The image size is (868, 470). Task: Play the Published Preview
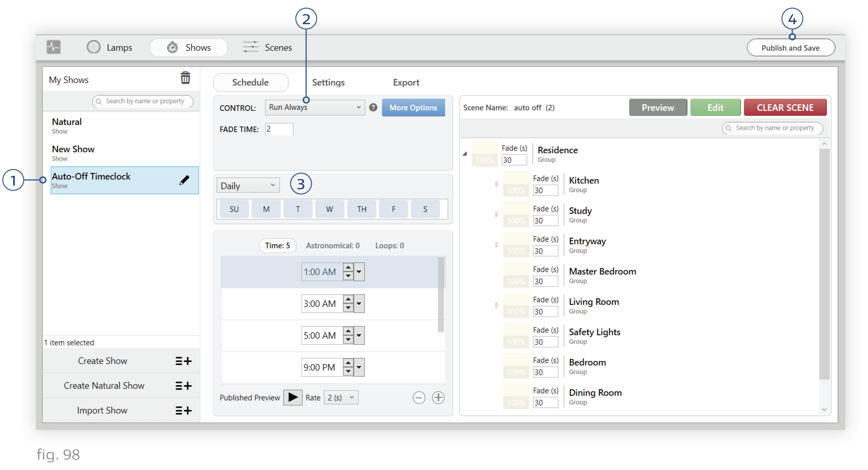tap(293, 398)
